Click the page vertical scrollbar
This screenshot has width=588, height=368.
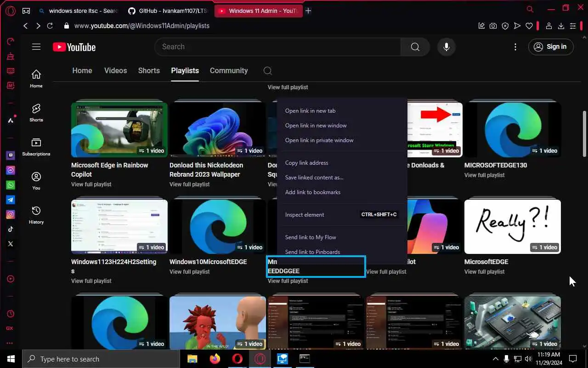585,133
